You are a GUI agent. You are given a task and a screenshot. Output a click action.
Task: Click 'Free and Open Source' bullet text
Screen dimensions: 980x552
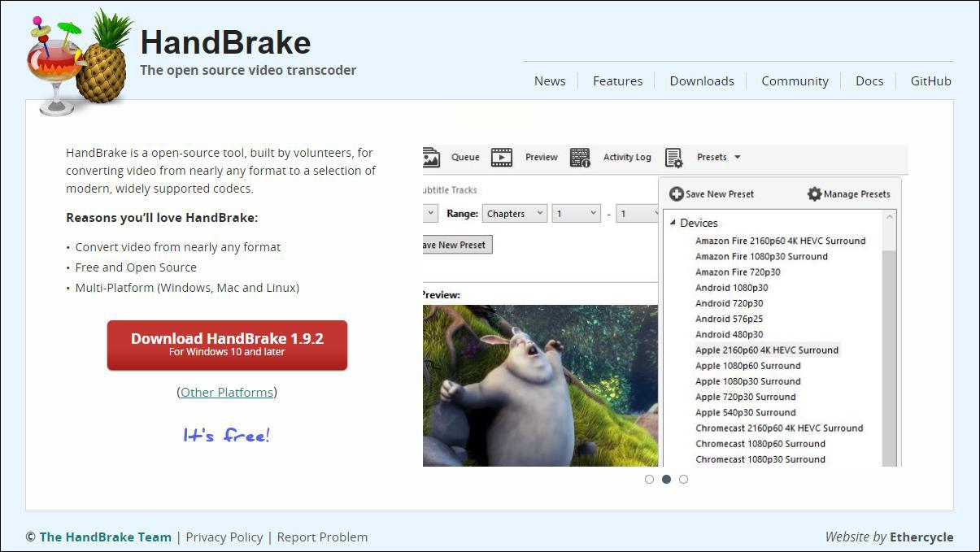[136, 267]
